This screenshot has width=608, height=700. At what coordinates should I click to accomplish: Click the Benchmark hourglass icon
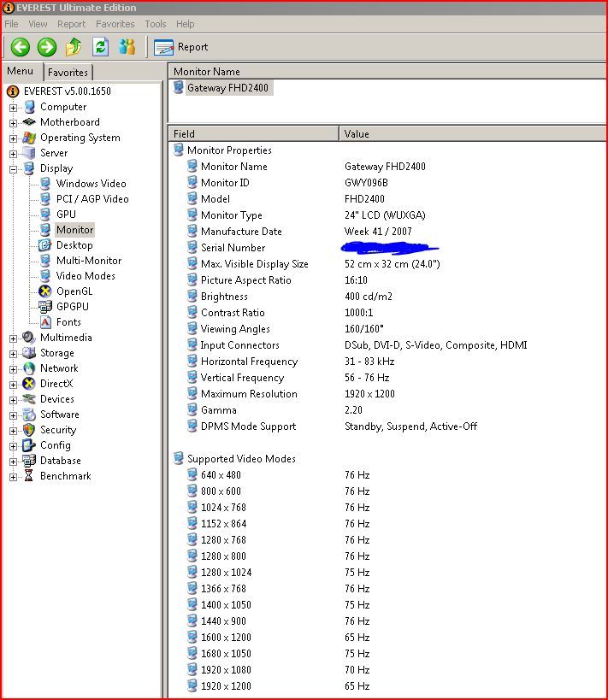[x=29, y=476]
